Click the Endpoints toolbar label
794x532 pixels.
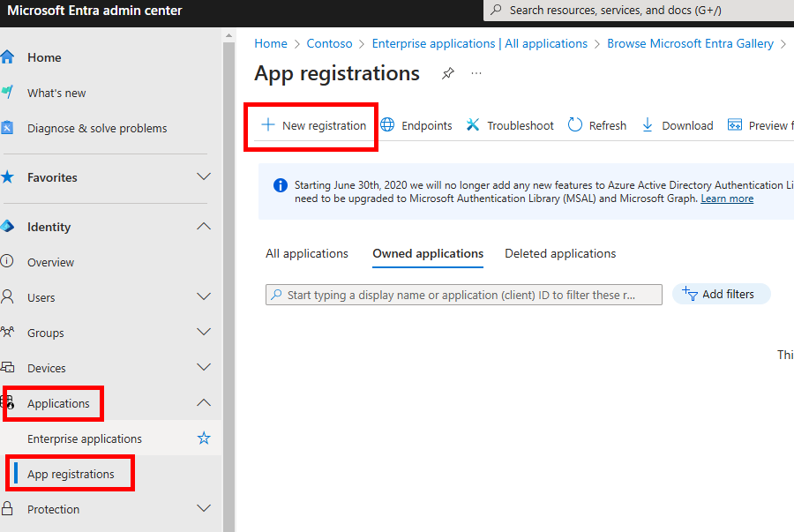point(426,125)
